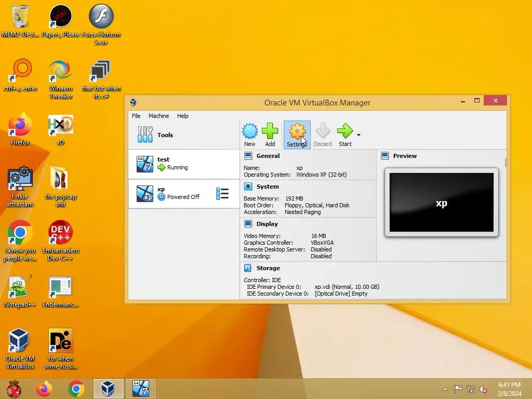Open the File menu

point(136,116)
